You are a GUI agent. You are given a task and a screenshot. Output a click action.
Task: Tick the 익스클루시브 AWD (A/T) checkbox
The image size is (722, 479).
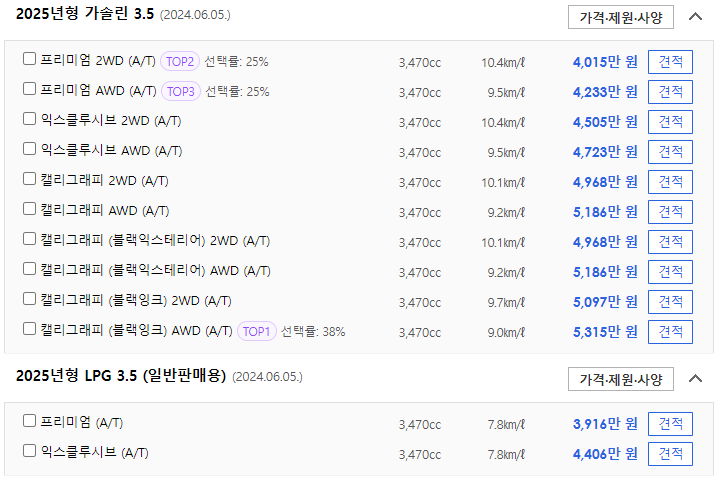pos(29,148)
